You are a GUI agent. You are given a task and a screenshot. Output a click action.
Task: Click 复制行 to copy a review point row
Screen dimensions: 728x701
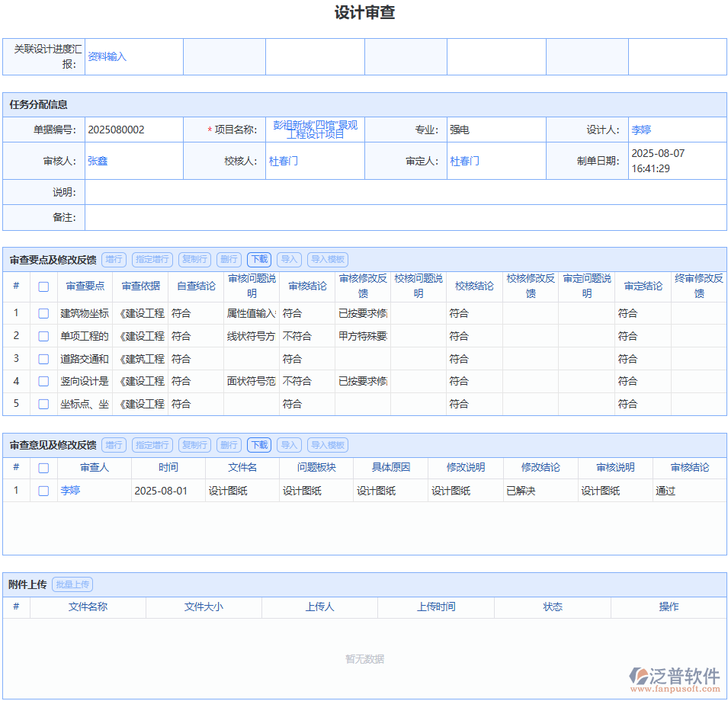194,259
